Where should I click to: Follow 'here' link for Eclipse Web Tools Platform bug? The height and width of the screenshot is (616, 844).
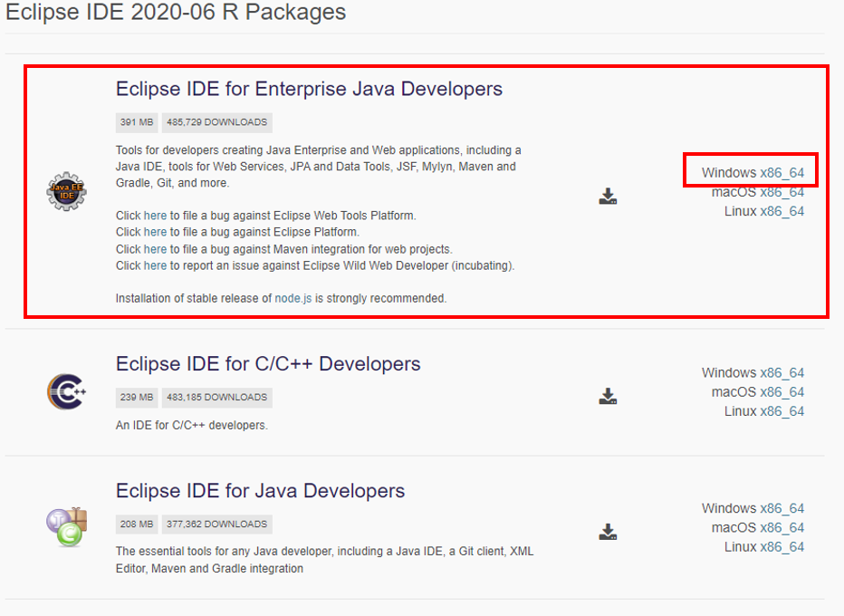tap(155, 216)
